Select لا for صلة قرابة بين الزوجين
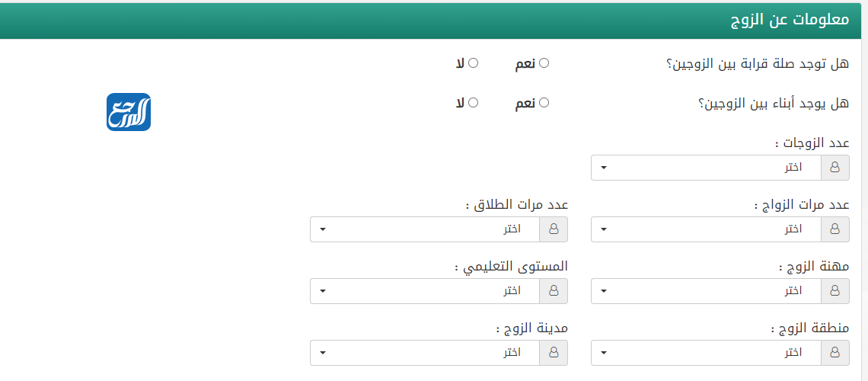The width and height of the screenshot is (868, 381). [474, 63]
